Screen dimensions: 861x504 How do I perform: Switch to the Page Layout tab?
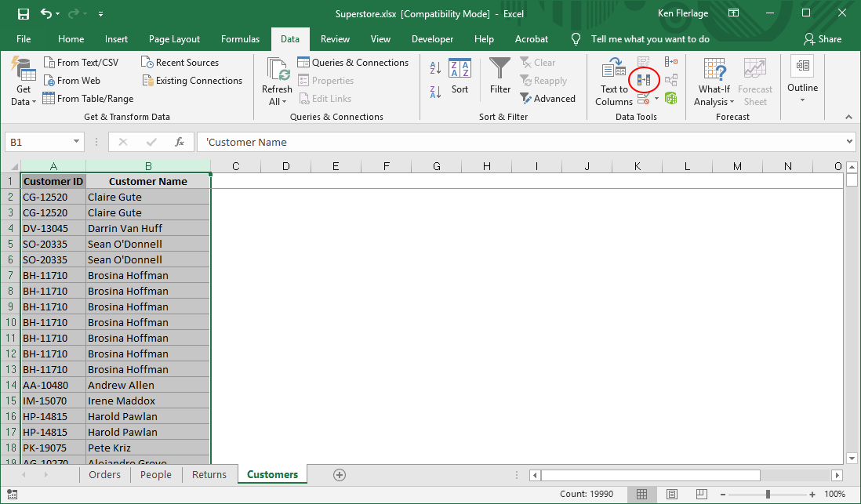click(x=174, y=39)
